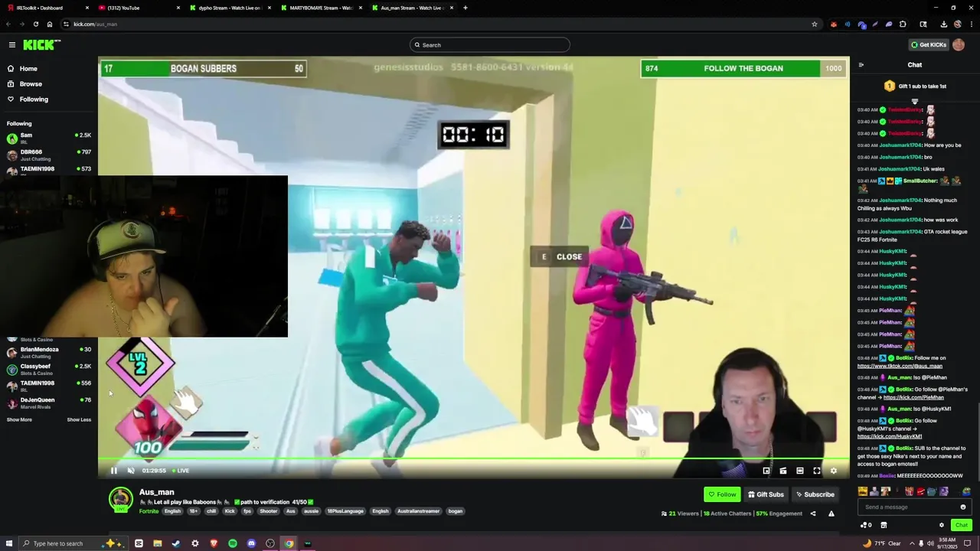Open Classybeef channel in sidebar
Image resolution: width=980 pixels, height=551 pixels.
click(x=49, y=369)
